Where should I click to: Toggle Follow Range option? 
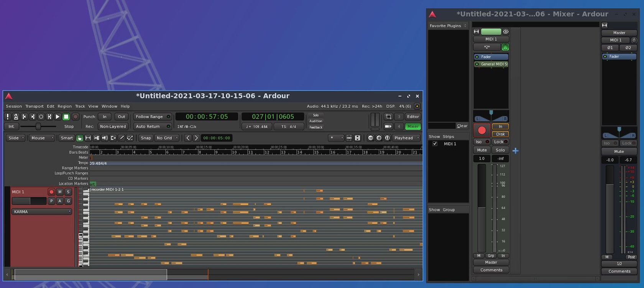pyautogui.click(x=152, y=117)
